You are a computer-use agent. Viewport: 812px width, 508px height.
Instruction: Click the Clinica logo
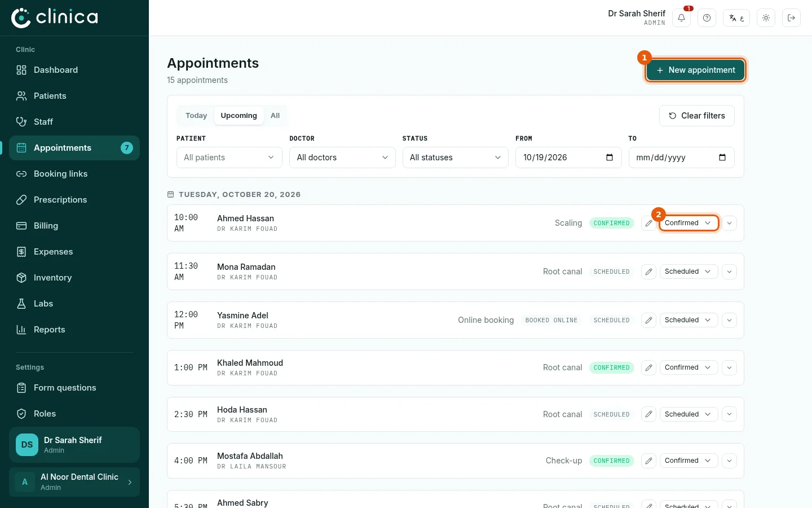[55, 17]
